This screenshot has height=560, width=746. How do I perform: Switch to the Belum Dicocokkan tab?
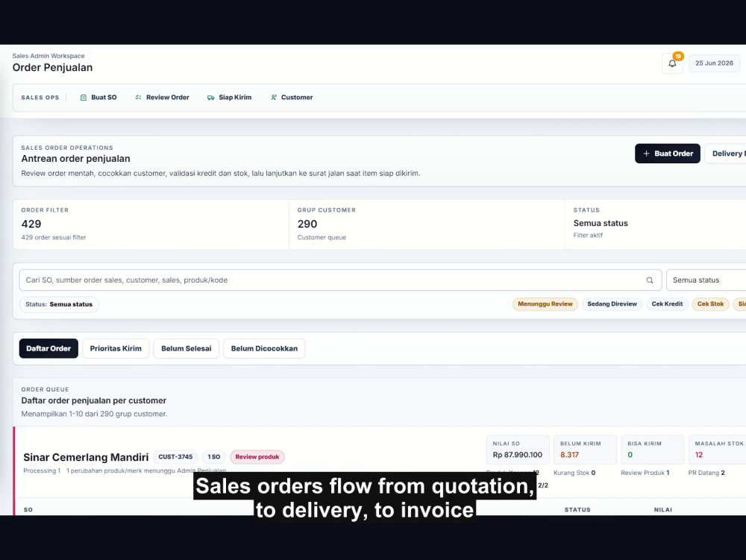click(x=264, y=348)
